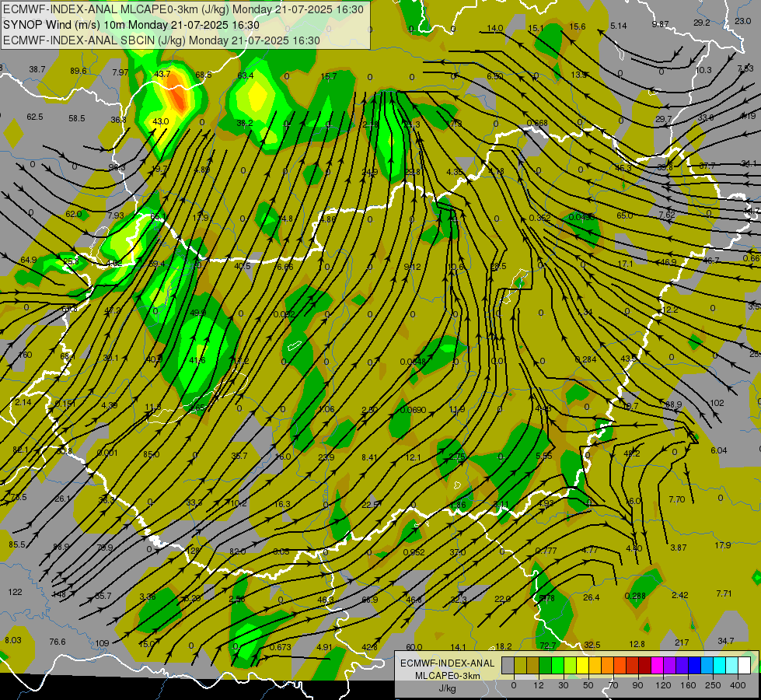The image size is (761, 700).
Task: Click the map value '41.6'
Action: coord(197,360)
